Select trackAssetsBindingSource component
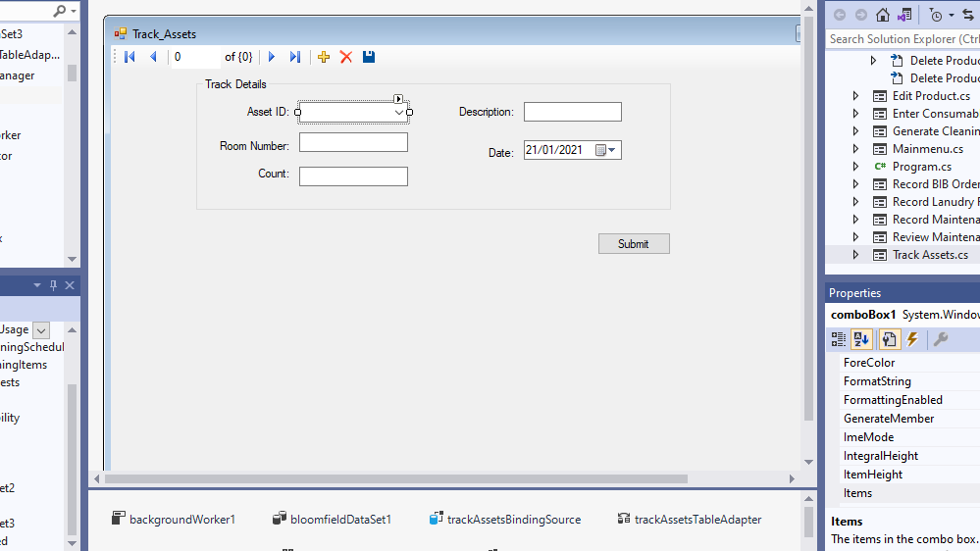 click(505, 520)
